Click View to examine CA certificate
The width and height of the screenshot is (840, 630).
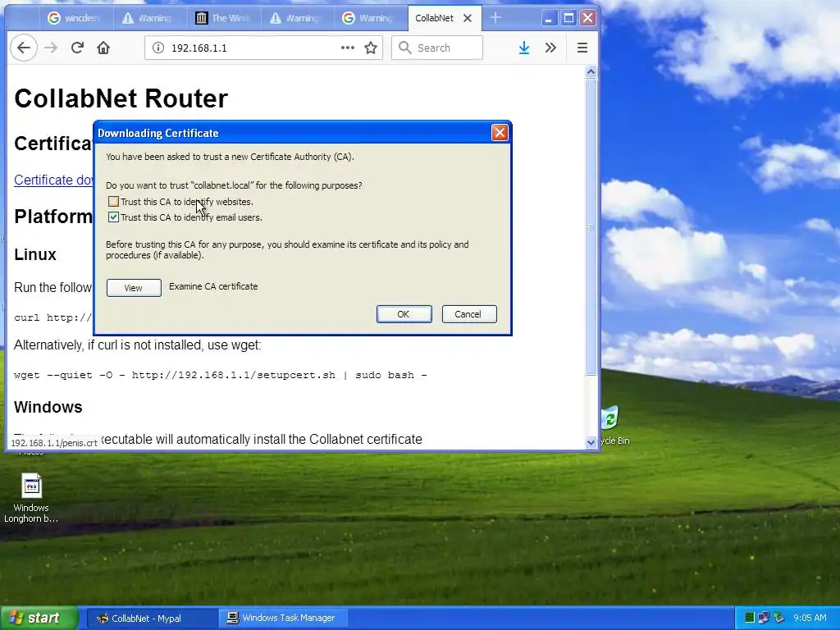[x=134, y=288]
